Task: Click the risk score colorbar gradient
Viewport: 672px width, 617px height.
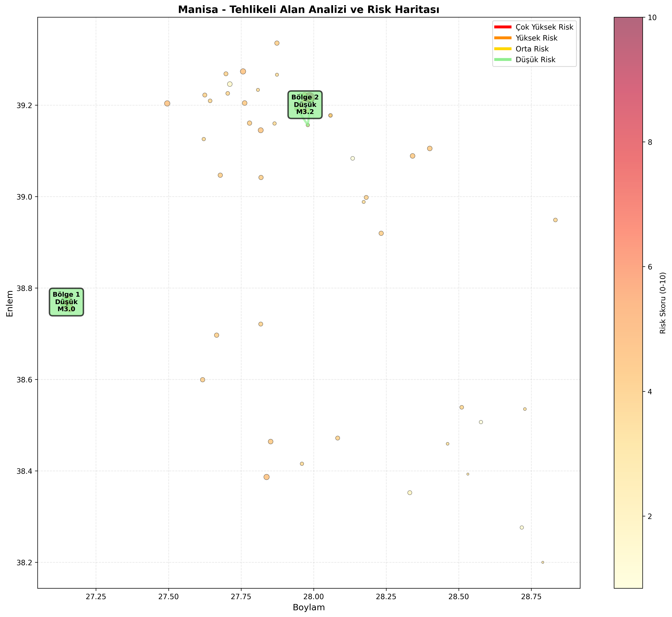Action: tap(628, 303)
